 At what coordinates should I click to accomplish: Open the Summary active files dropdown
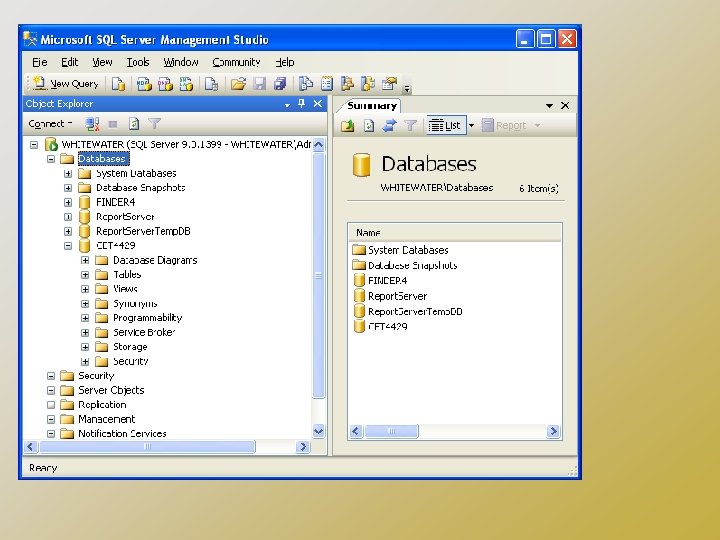pyautogui.click(x=549, y=106)
